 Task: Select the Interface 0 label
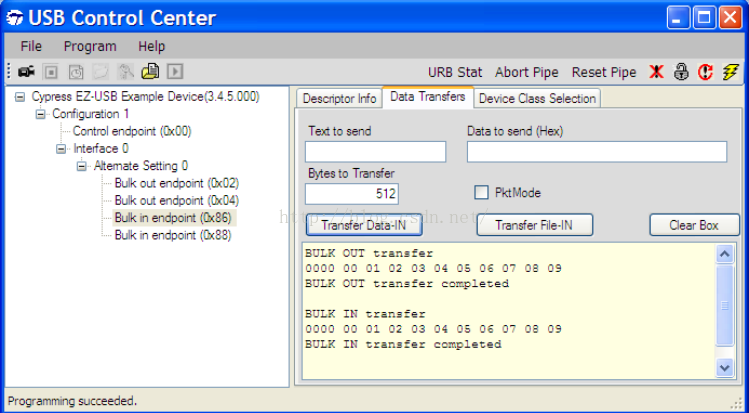point(101,148)
